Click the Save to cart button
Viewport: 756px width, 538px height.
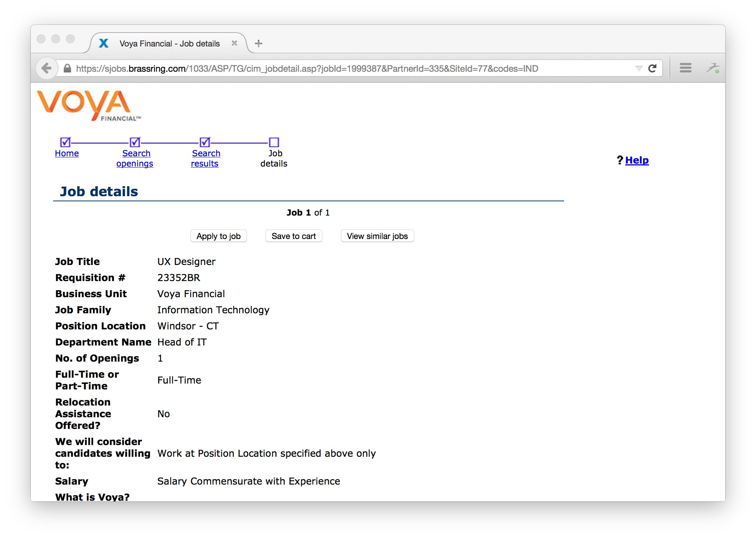coord(294,236)
